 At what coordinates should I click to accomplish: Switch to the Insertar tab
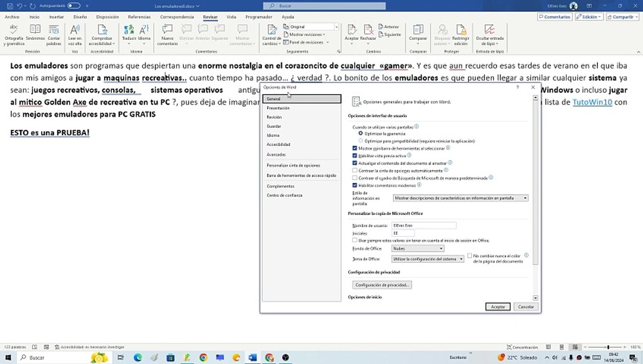(56, 17)
